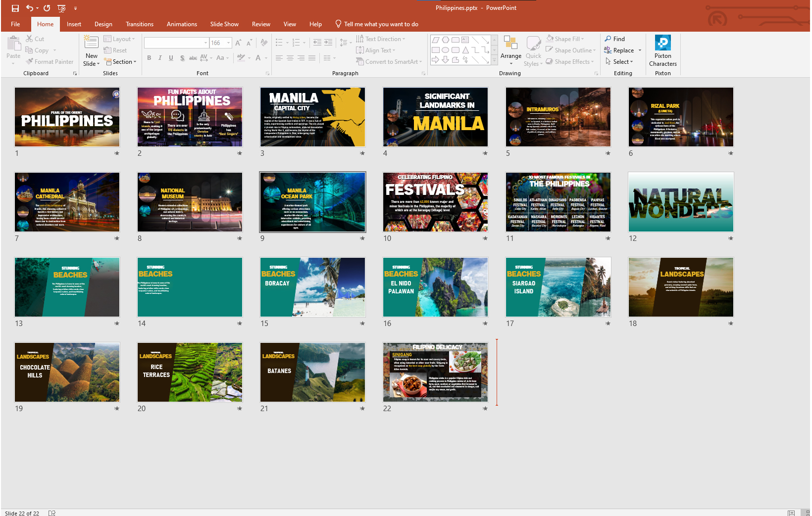This screenshot has width=812, height=516.
Task: Click the Undo arrow icon
Action: [29, 8]
